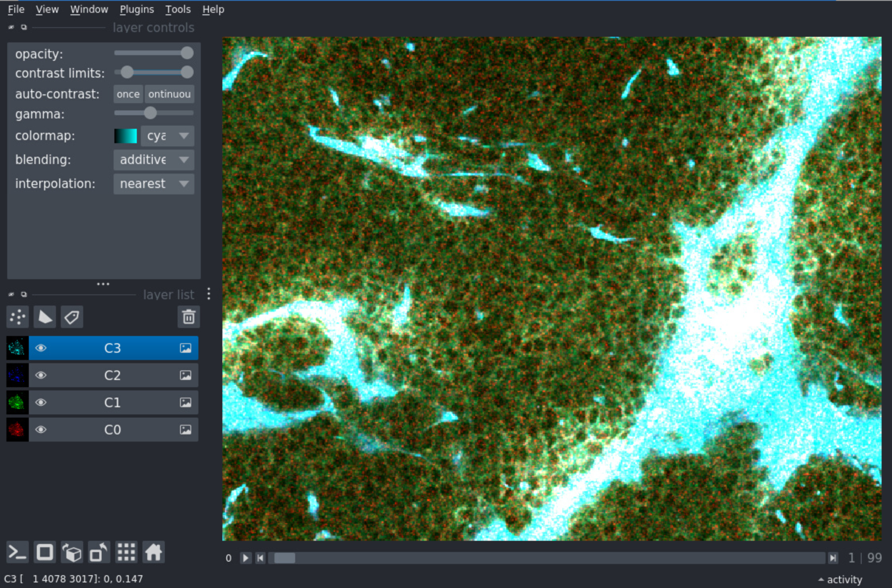Image resolution: width=892 pixels, height=588 pixels.
Task: Click the gamma slider handle
Action: coord(150,113)
